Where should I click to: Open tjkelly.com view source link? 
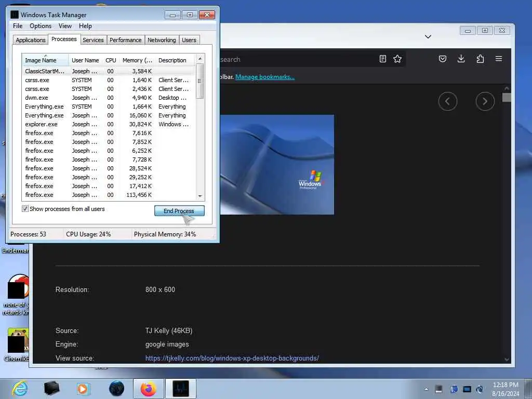232,358
